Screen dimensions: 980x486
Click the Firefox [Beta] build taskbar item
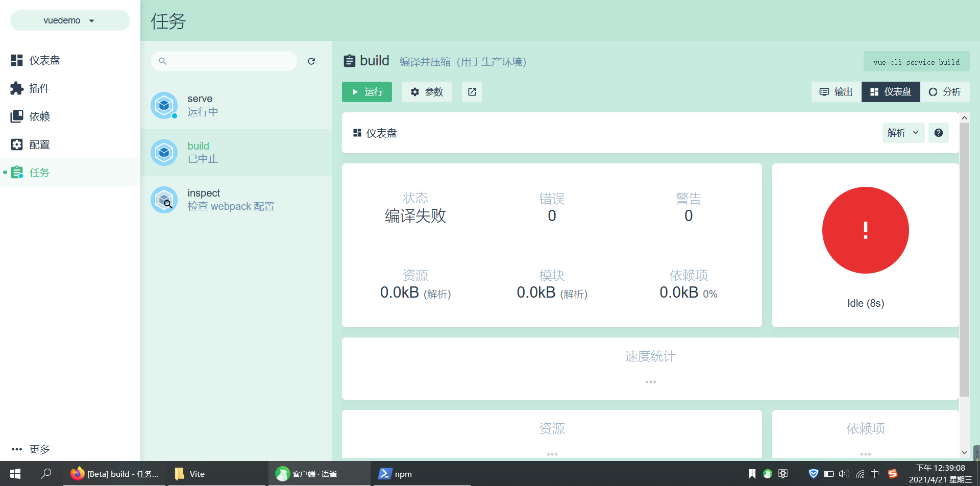click(115, 474)
